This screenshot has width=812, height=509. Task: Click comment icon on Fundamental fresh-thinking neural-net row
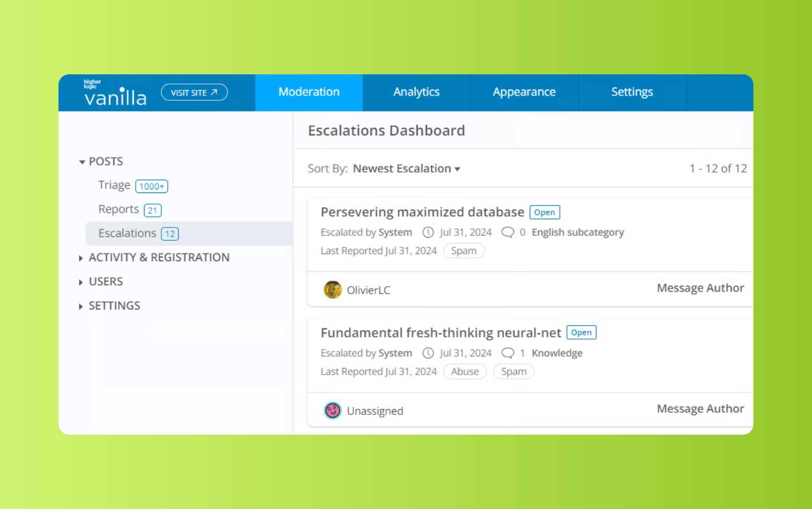pos(507,353)
